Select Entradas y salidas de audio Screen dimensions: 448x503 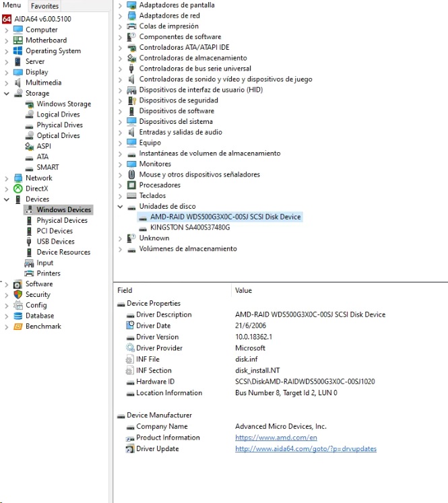point(181,132)
